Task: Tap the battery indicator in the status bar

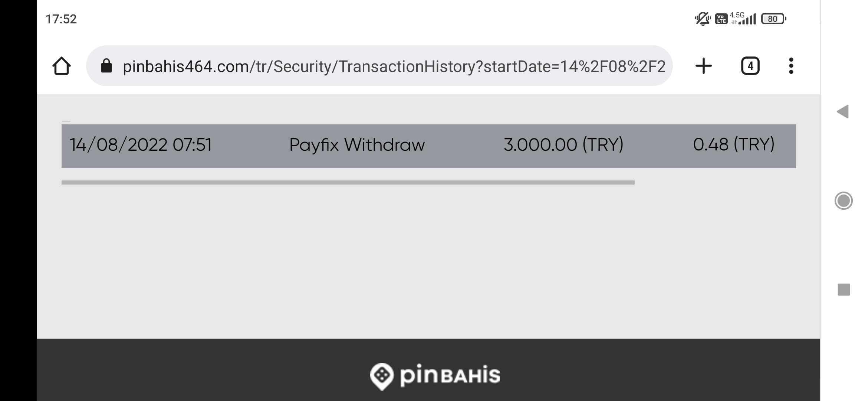Action: 773,19
